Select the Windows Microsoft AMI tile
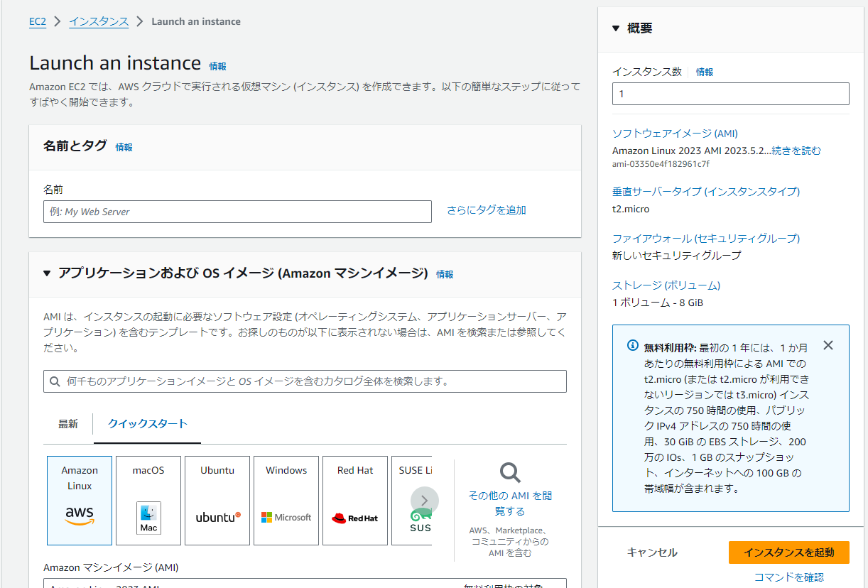Image resolution: width=868 pixels, height=588 pixels. coord(286,500)
